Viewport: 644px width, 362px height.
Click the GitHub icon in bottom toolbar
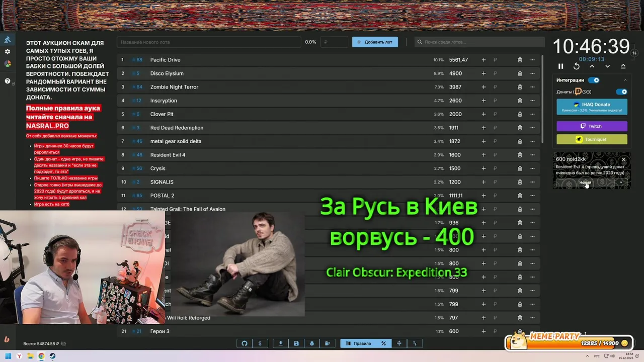tap(245, 343)
